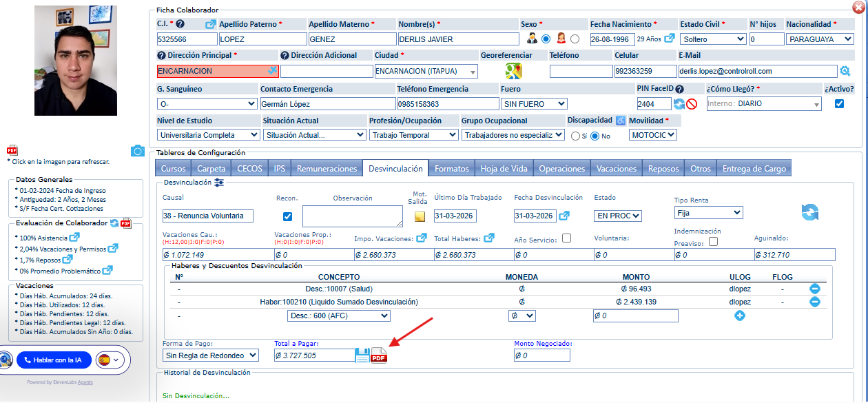This screenshot has height=403, width=868.
Task: Remove the Desc.:10007 (Salud) row
Action: 814,289
